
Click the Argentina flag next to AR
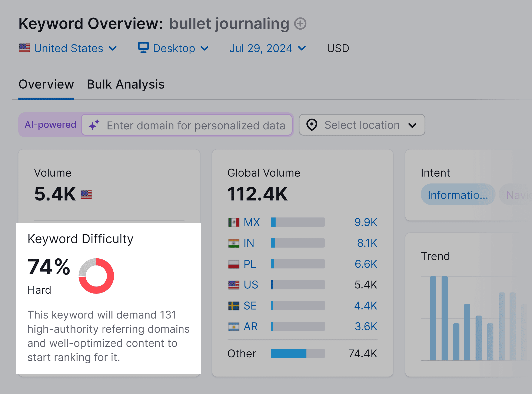(x=234, y=326)
